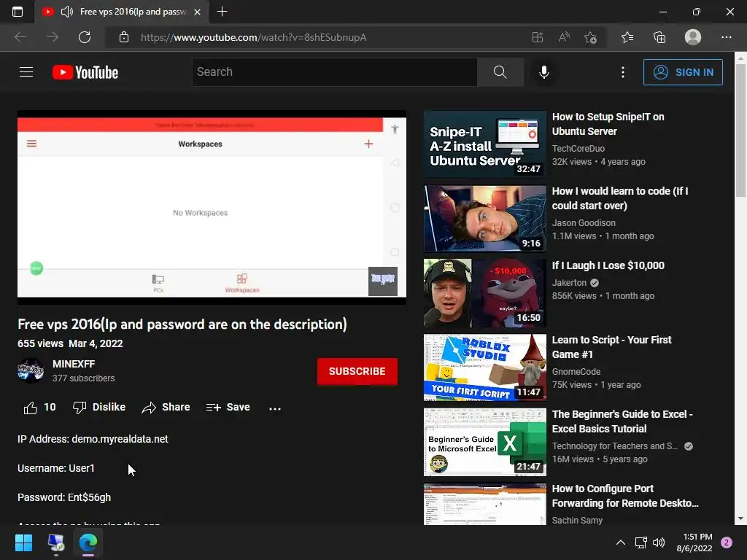The width and height of the screenshot is (747, 560).
Task: Click GnomeCode channel name
Action: click(x=576, y=371)
